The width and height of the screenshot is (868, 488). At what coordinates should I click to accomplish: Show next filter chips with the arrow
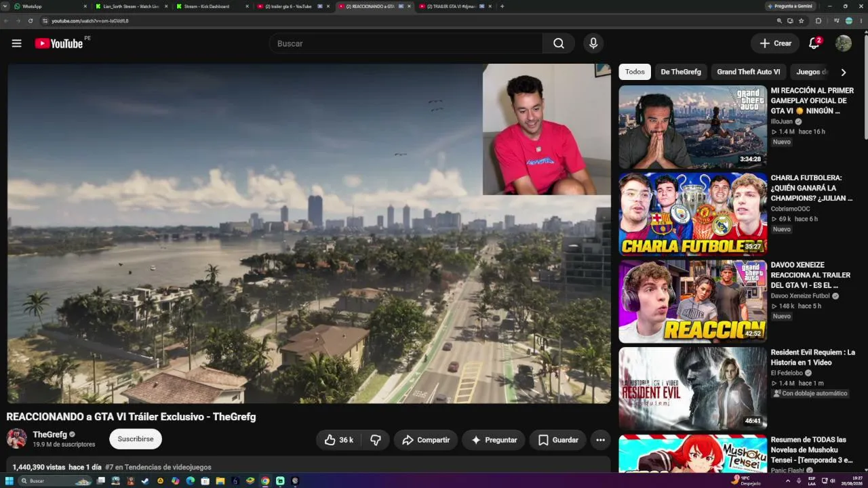pyautogui.click(x=844, y=72)
